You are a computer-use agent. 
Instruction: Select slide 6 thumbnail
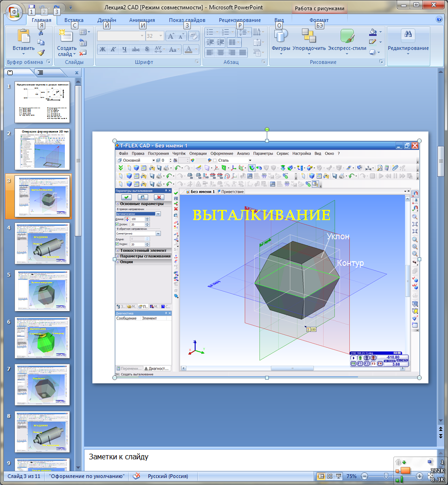click(42, 338)
